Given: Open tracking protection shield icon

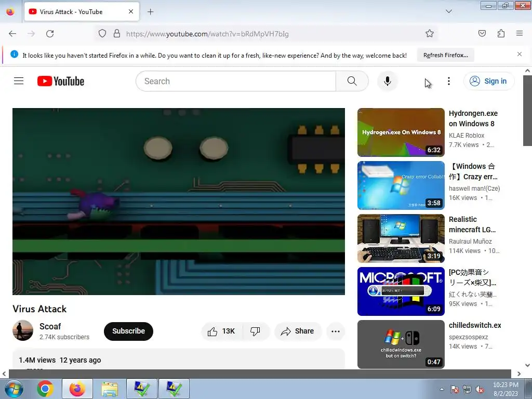Looking at the screenshot, I should pos(102,34).
